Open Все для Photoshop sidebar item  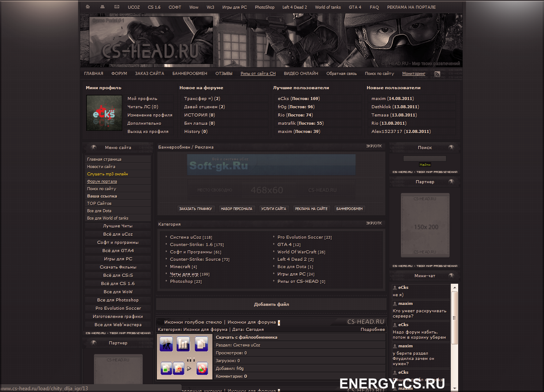tap(118, 300)
